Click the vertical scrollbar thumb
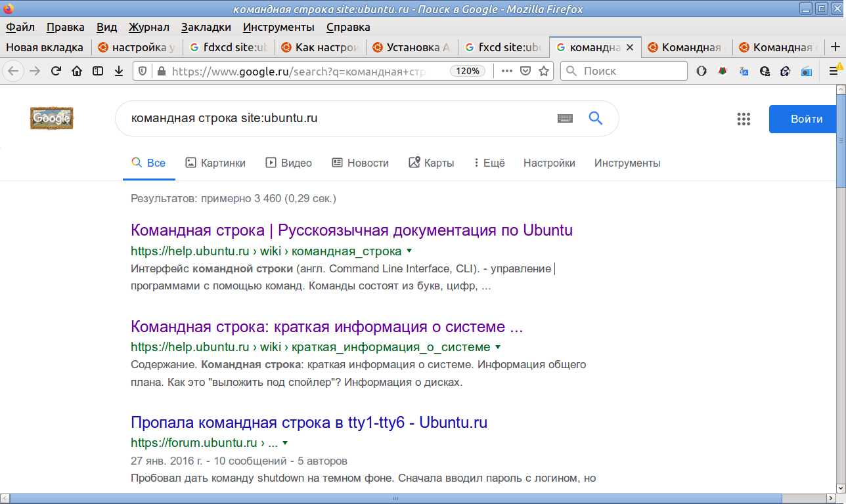The height and width of the screenshot is (504, 846). click(840, 138)
